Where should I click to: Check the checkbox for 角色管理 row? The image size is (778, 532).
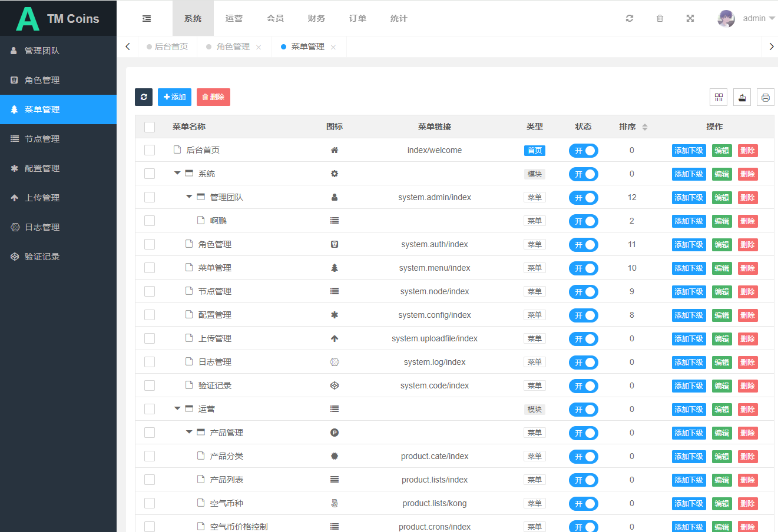[x=150, y=244]
